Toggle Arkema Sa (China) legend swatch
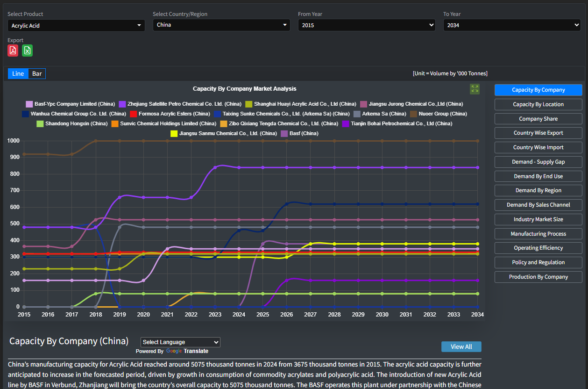This screenshot has height=389, width=588. pos(357,114)
